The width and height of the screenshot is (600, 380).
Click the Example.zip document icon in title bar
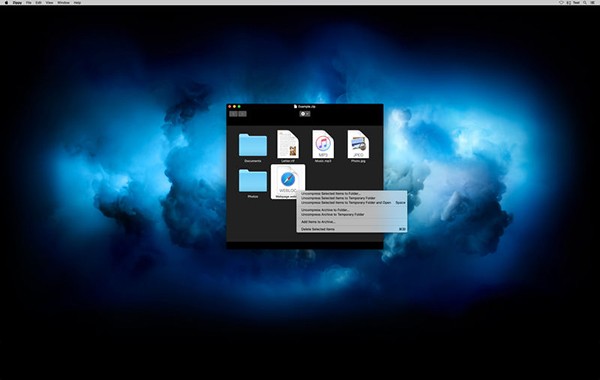295,106
